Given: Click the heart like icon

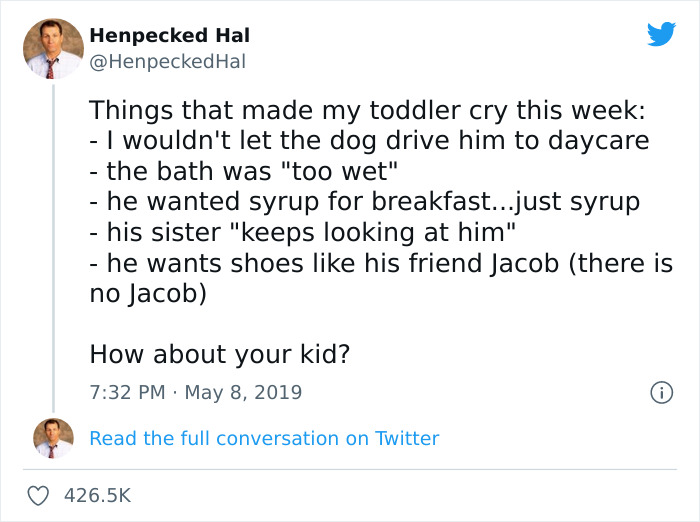Looking at the screenshot, I should point(39,495).
